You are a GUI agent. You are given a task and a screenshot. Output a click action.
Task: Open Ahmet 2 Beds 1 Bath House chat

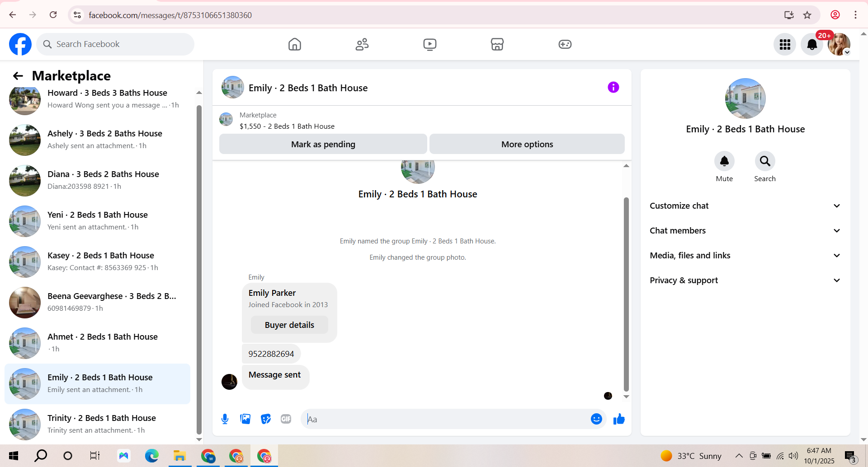(97, 343)
